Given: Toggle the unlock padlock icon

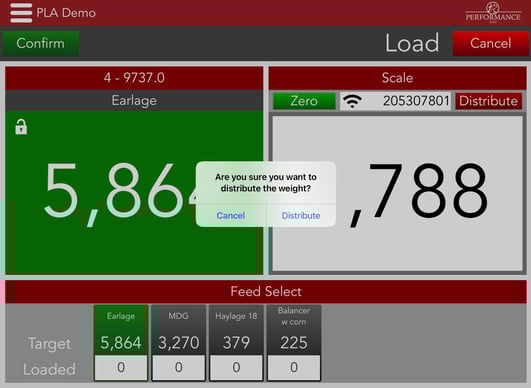Looking at the screenshot, I should click(21, 127).
